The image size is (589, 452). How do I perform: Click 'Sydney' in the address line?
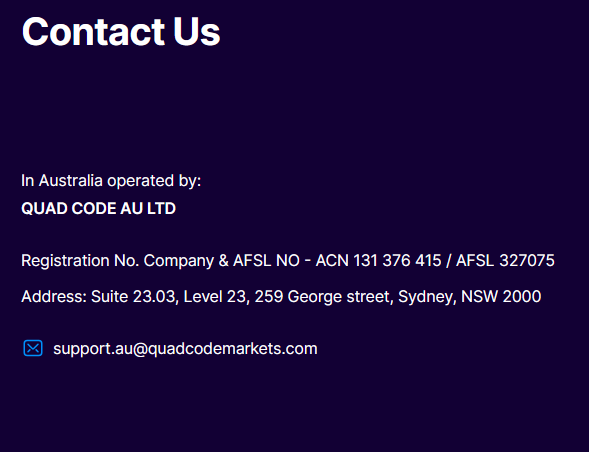(426, 297)
